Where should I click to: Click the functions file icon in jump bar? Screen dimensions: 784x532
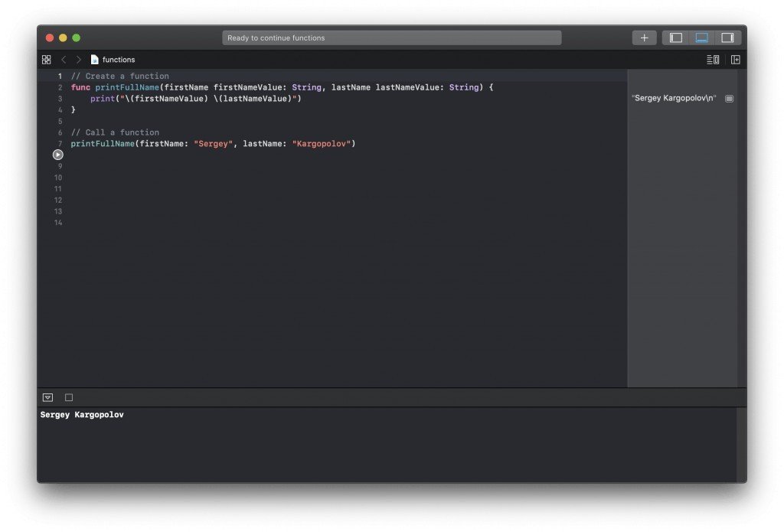pyautogui.click(x=95, y=59)
